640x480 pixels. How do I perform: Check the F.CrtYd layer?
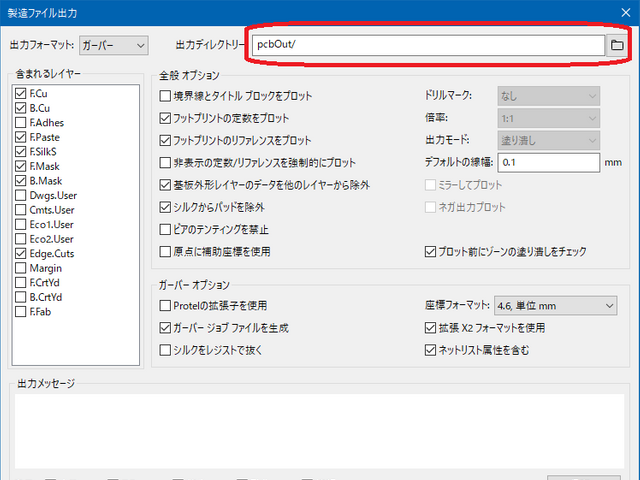20,282
